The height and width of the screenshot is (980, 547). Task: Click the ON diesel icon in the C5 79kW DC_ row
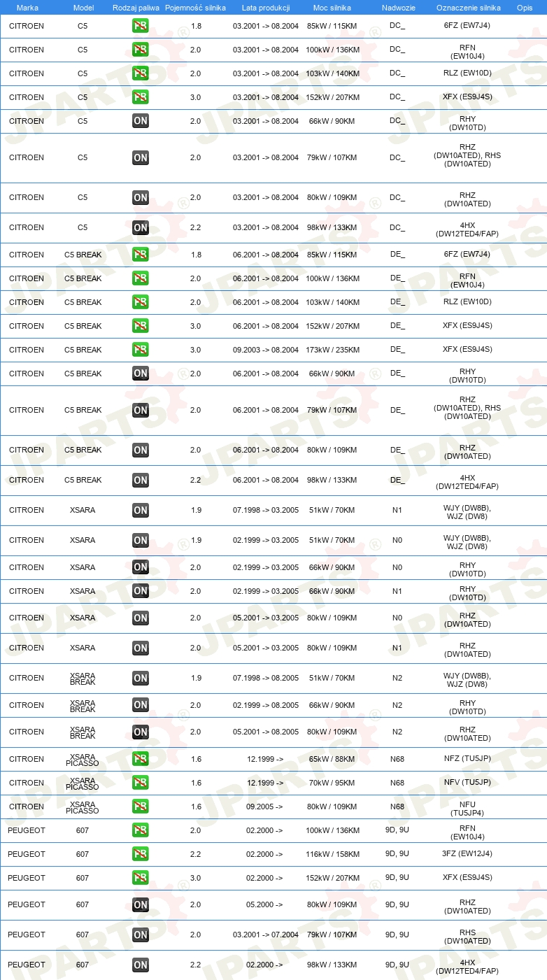pyautogui.click(x=141, y=158)
